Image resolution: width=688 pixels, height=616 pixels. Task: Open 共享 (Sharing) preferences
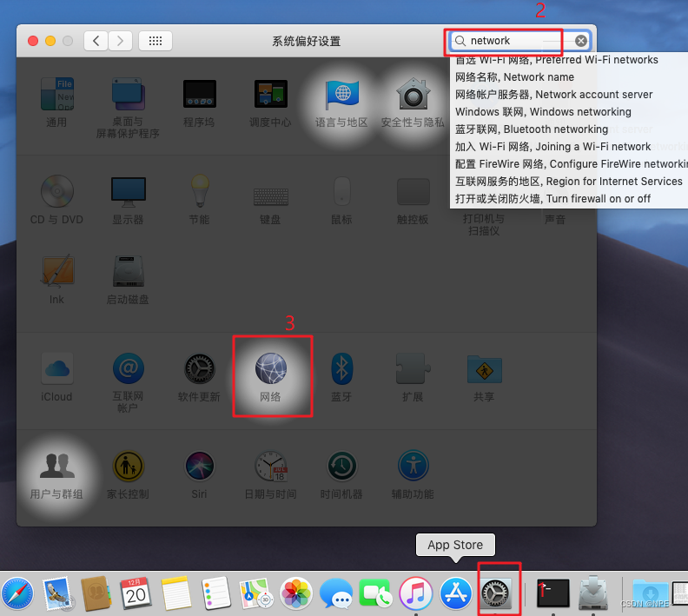(485, 378)
